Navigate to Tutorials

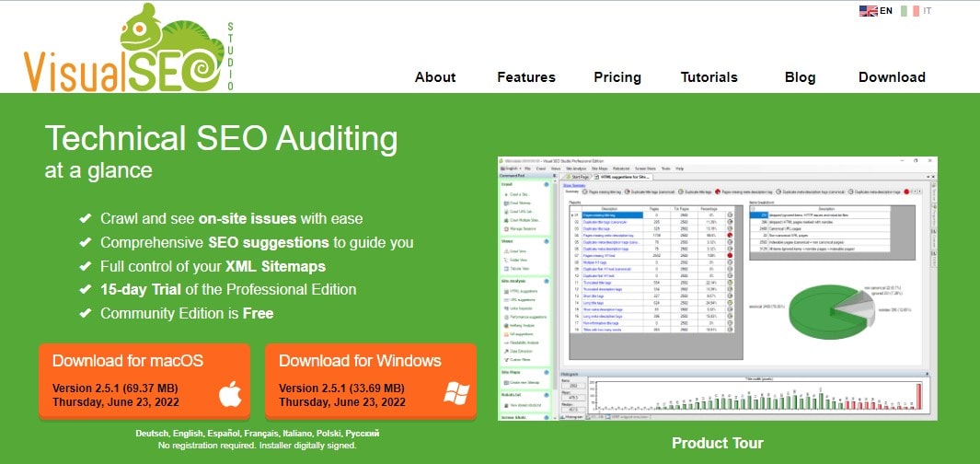pos(709,77)
